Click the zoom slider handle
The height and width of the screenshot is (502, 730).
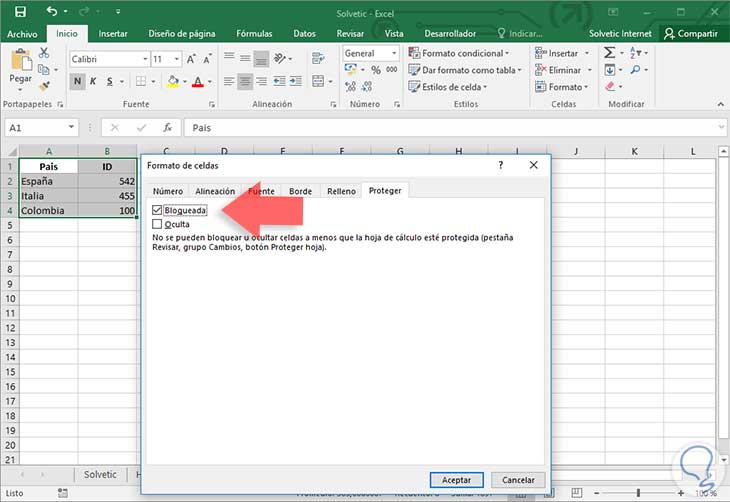click(x=638, y=493)
